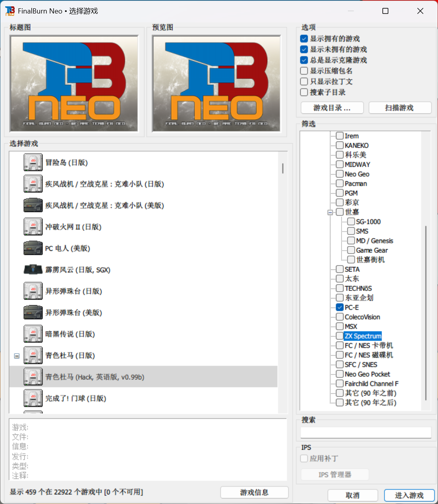
Task: Toggle 显示未拥有的游戏 checkbox
Action: (x=304, y=49)
